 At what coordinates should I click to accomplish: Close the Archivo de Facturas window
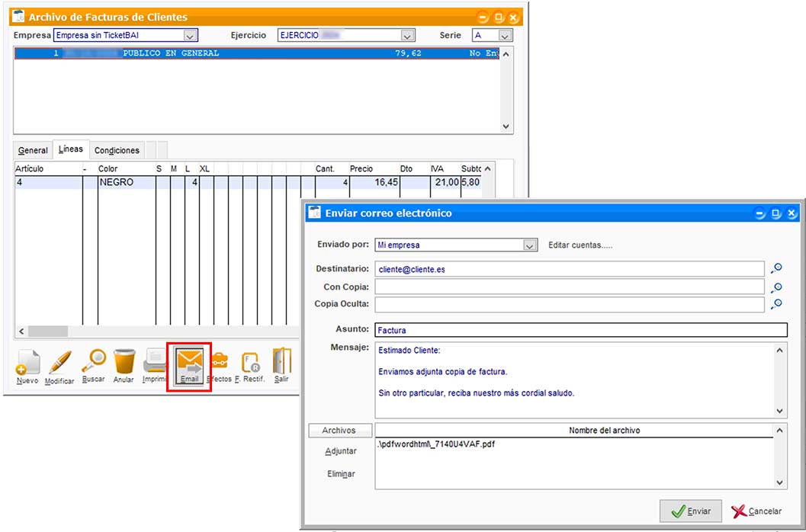click(x=513, y=18)
